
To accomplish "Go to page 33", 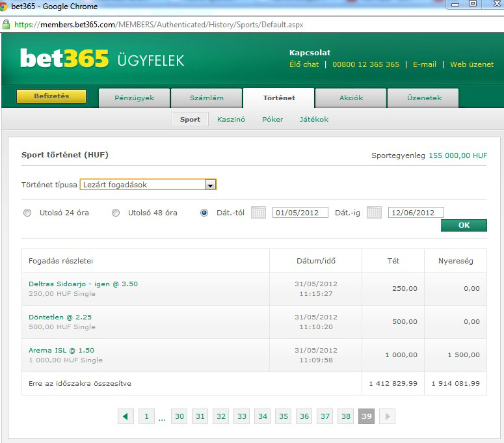I will pos(242,416).
